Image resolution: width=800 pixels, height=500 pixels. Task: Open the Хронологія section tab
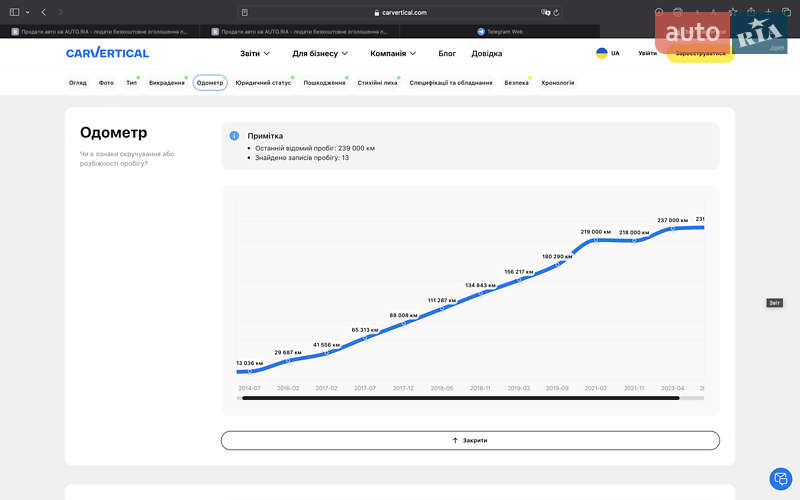click(557, 83)
